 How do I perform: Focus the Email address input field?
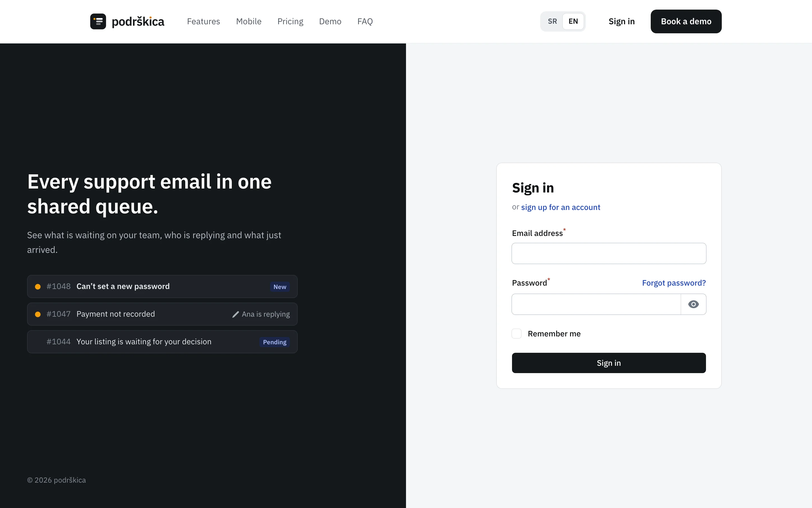point(609,253)
